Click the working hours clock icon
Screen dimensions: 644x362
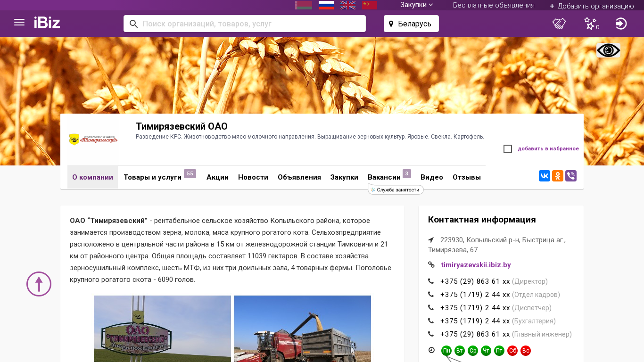pyautogui.click(x=431, y=350)
